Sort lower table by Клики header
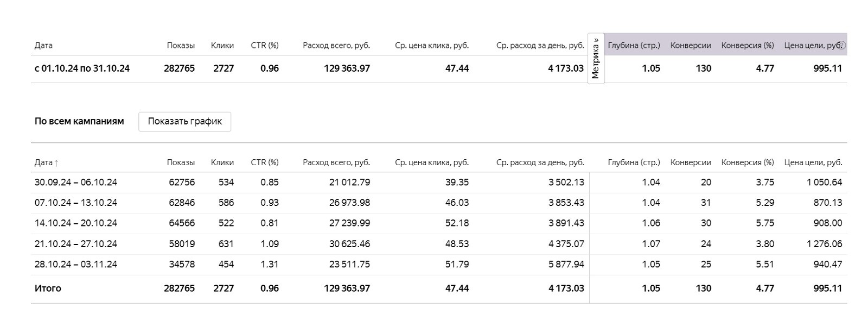This screenshot has height=326, width=868. (222, 162)
